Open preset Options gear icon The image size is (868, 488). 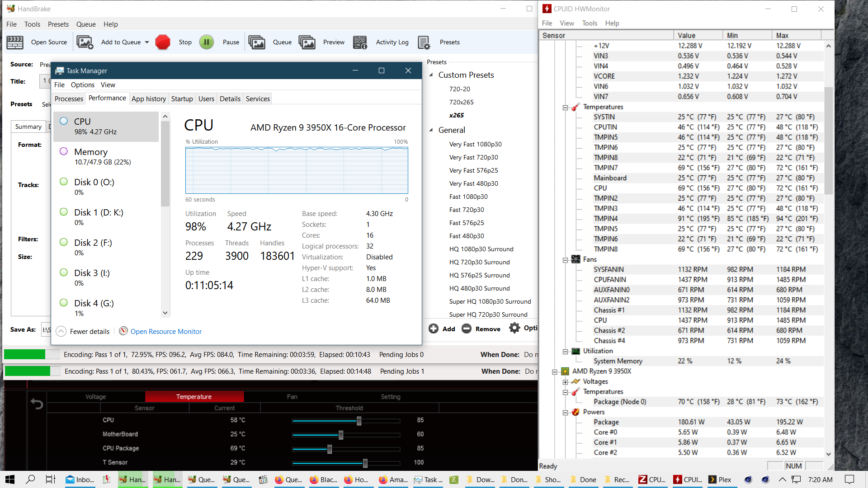514,328
